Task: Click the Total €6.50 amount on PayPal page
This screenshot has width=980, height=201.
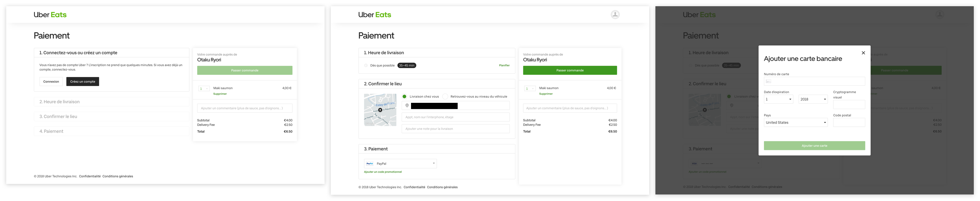Action: pyautogui.click(x=612, y=131)
